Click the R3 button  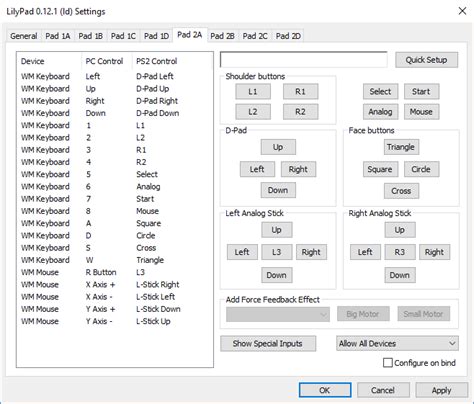click(400, 252)
